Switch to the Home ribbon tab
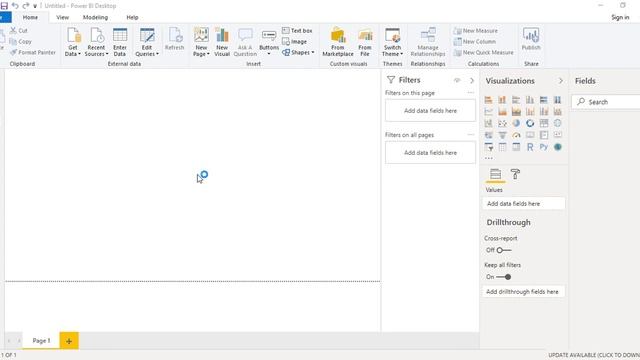Viewport: 640px width, 360px height. tap(30, 18)
